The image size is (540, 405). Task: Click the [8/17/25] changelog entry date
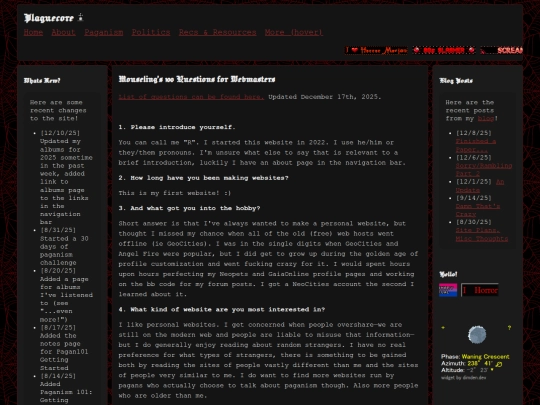(x=58, y=328)
